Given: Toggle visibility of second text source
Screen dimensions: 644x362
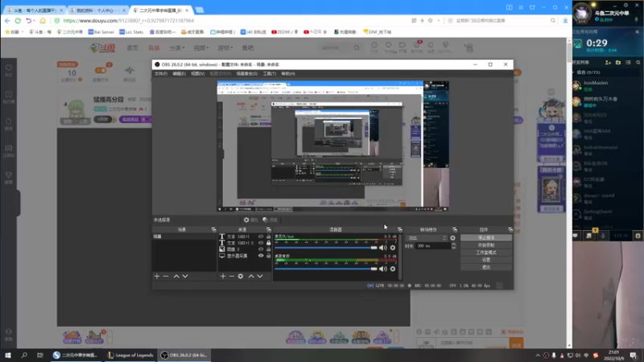Looking at the screenshot, I should 261,243.
